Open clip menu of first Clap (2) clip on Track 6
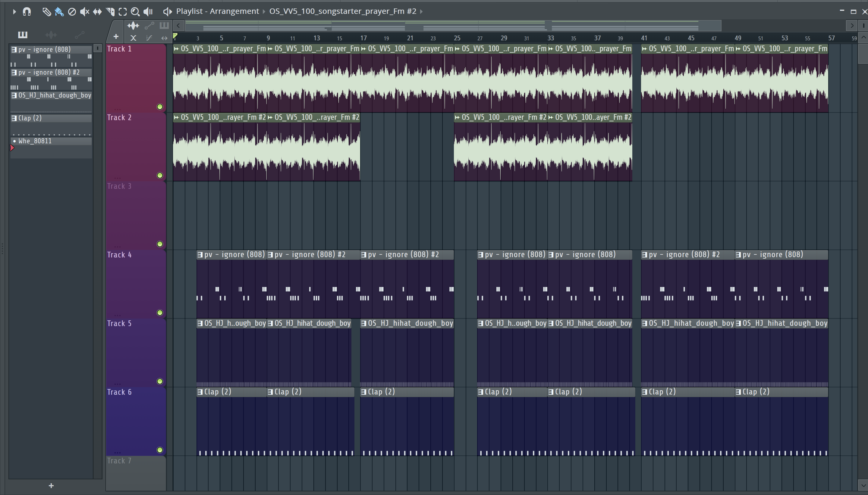This screenshot has width=868, height=495. (200, 392)
